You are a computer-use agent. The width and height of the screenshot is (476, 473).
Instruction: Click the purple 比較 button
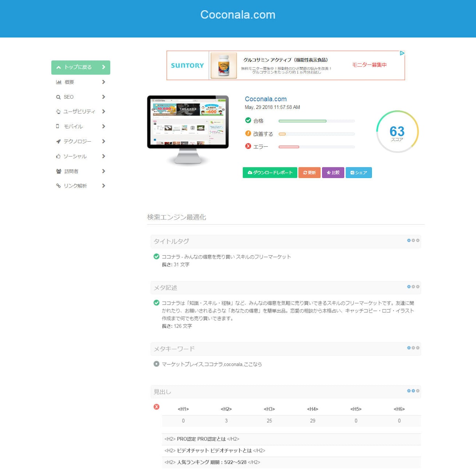point(333,172)
